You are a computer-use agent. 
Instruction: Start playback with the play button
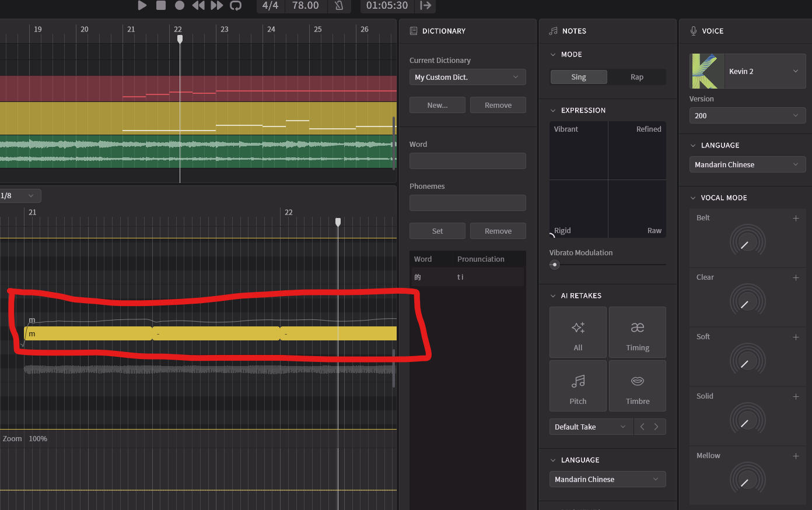point(142,5)
